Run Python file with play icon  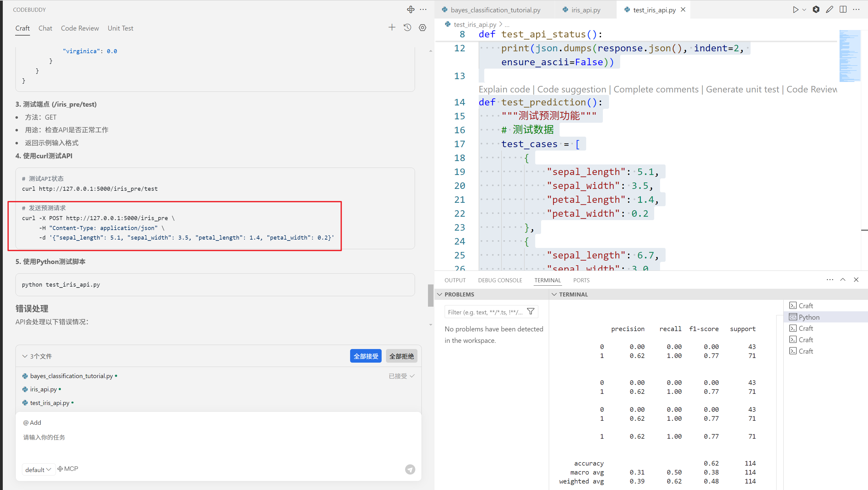[795, 10]
